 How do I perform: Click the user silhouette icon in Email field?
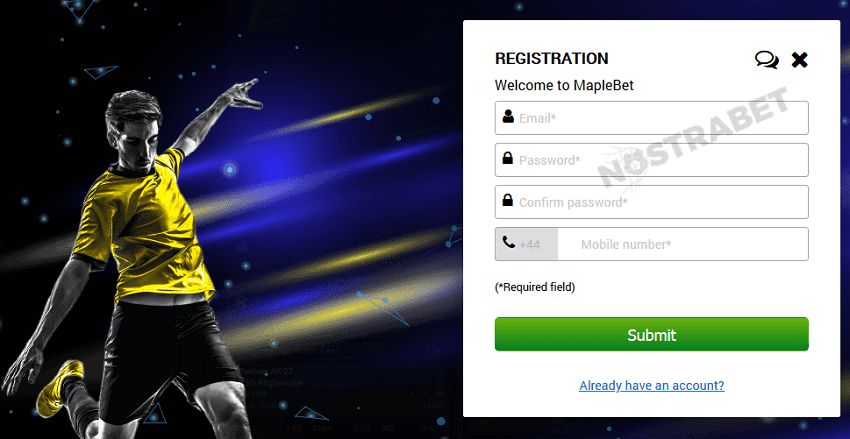coord(508,116)
